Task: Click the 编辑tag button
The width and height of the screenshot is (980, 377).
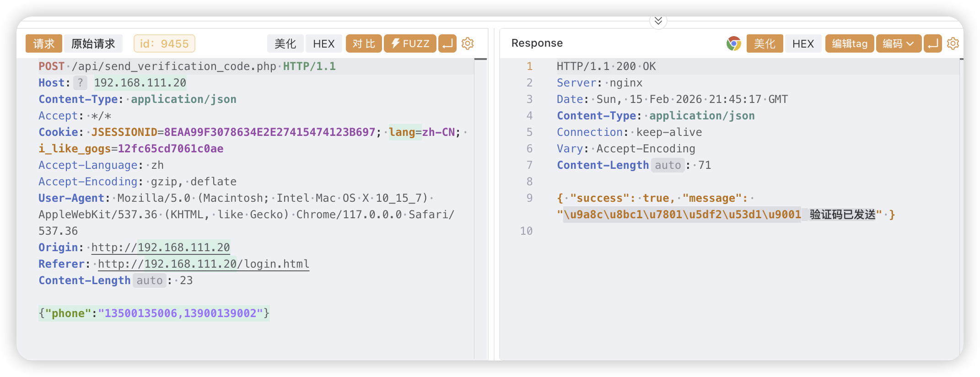Action: pyautogui.click(x=850, y=43)
